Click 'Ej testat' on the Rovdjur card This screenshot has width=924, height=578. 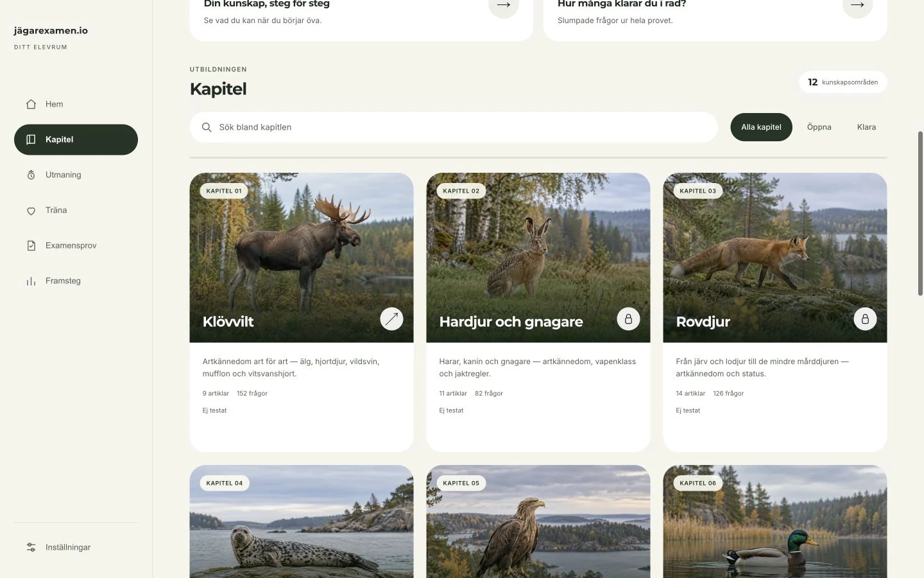[x=688, y=410]
